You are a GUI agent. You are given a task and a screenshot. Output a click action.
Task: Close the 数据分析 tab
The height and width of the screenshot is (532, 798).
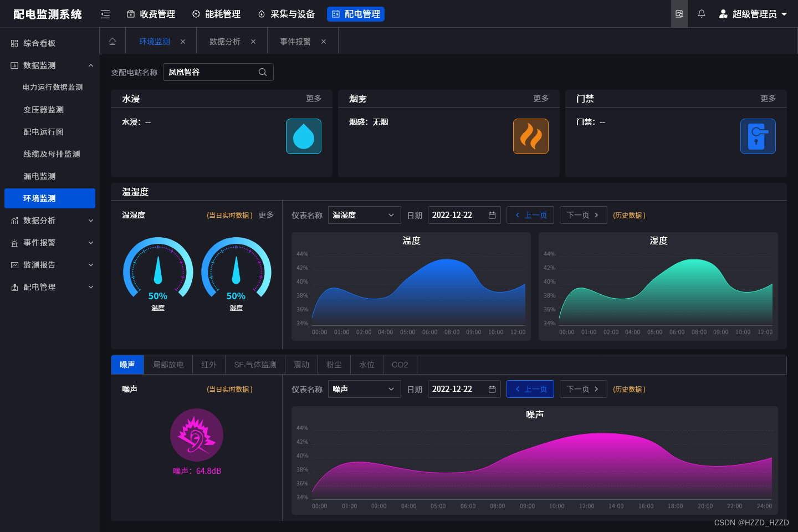(x=253, y=42)
